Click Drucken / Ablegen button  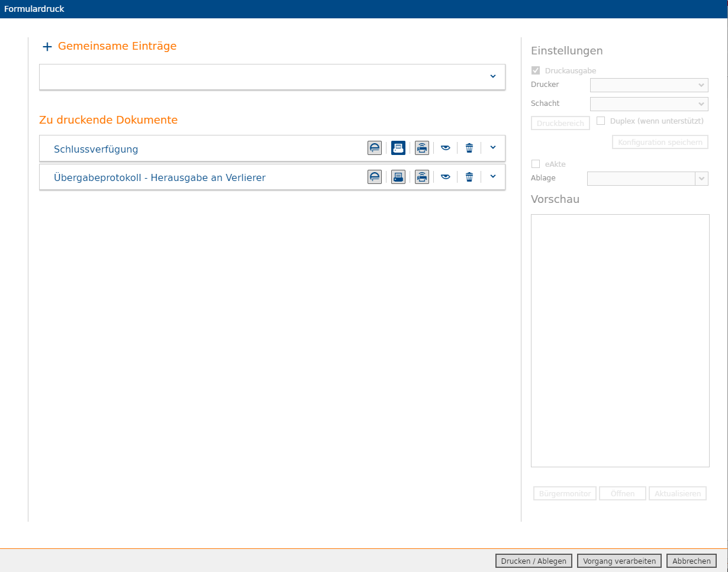(x=534, y=561)
